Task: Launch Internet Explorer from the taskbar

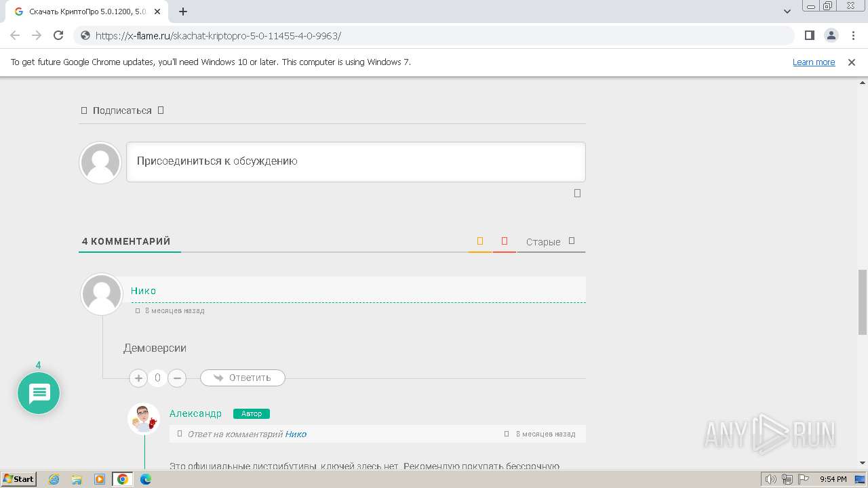Action: [x=54, y=479]
